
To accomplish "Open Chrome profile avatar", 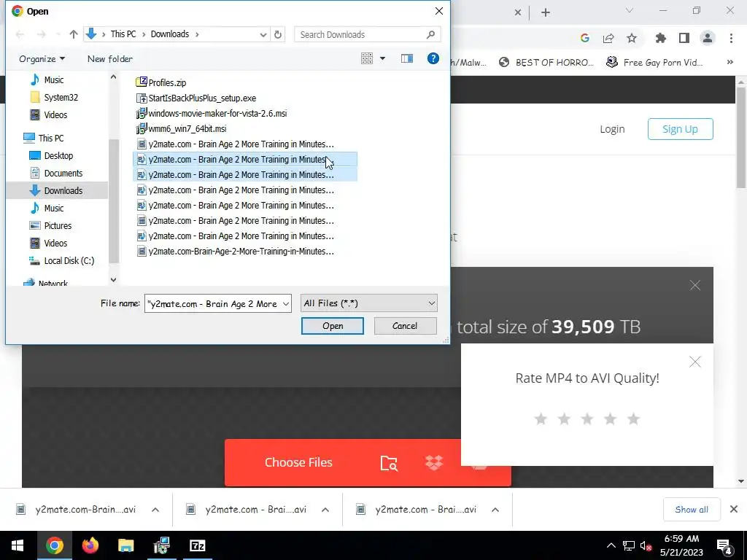I will [x=708, y=38].
